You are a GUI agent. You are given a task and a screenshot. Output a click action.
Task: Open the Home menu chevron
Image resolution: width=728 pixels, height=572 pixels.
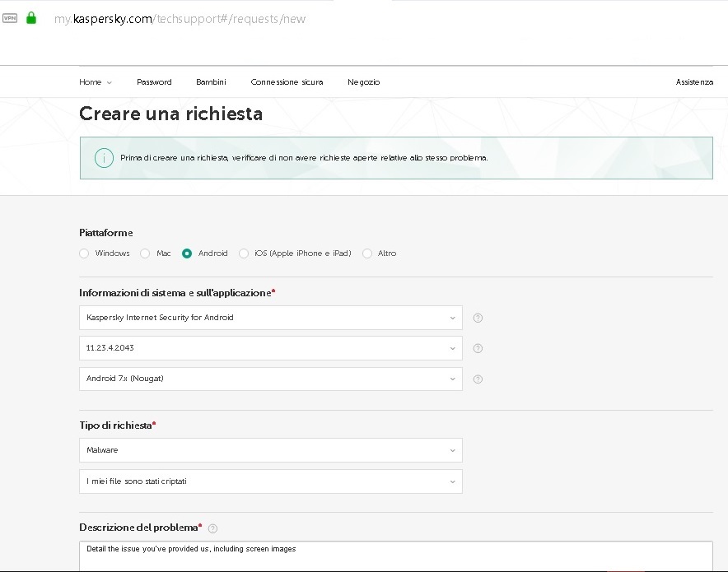(x=109, y=82)
